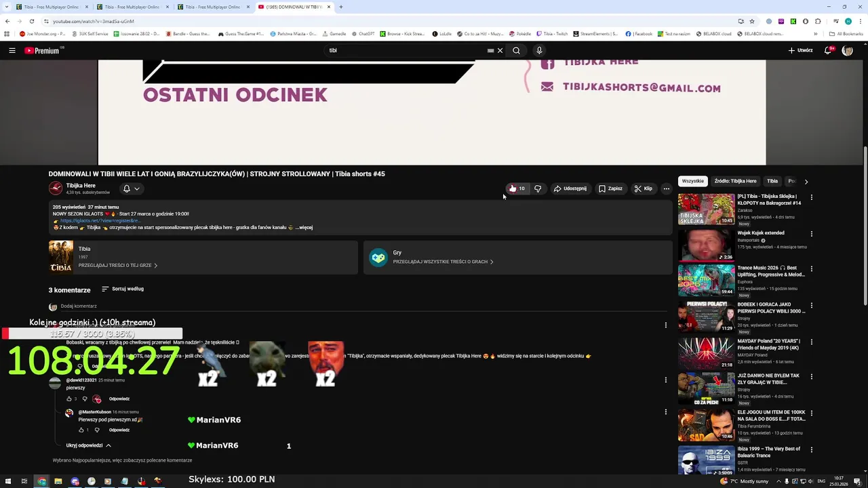Open the account avatar menu
The height and width of the screenshot is (488, 868).
coord(847,50)
